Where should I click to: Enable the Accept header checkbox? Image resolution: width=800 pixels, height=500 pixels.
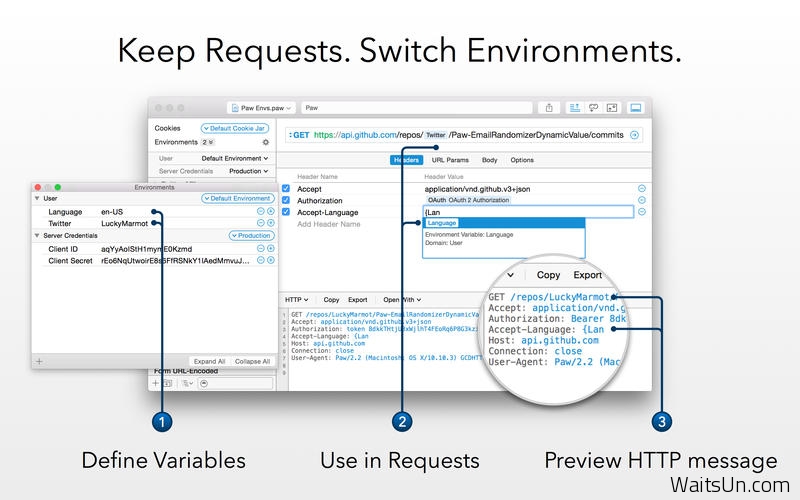point(286,189)
